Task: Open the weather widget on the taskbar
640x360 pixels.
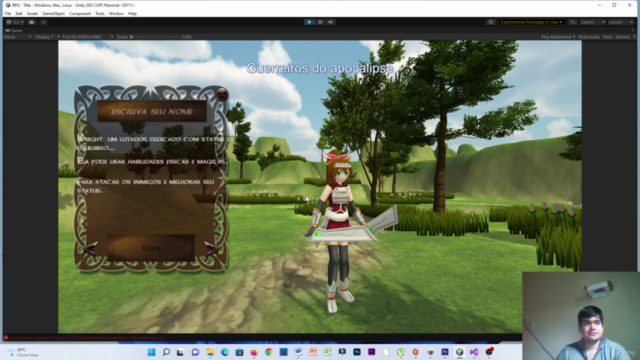Action: click(23, 352)
